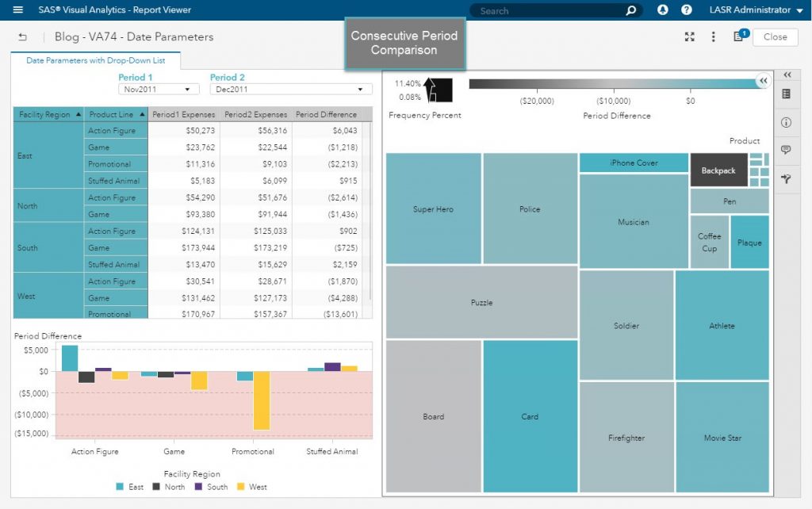Expand report to full screen view
Image resolution: width=812 pixels, height=509 pixels.
[x=690, y=37]
